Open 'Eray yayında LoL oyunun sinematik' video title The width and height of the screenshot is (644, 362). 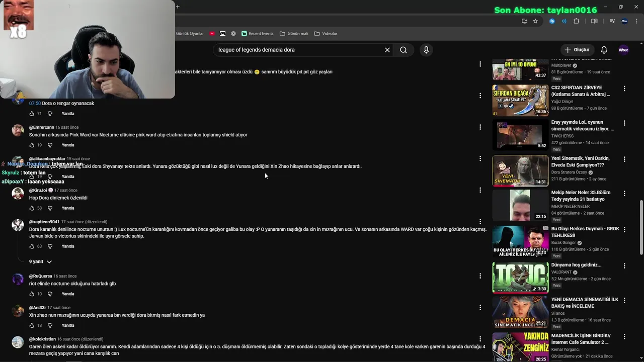(583, 126)
